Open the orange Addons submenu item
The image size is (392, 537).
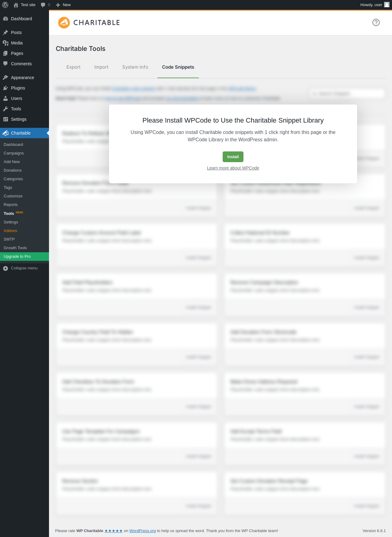click(24, 231)
